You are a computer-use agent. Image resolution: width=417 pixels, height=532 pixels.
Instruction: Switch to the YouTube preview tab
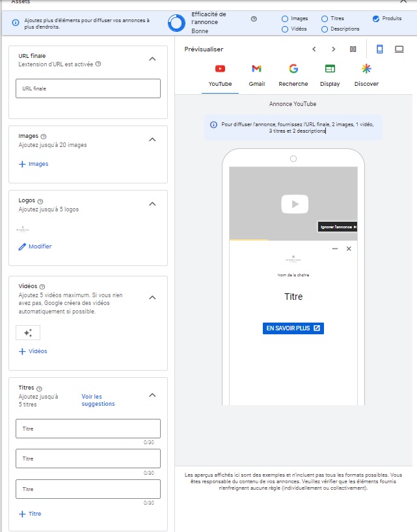(220, 76)
